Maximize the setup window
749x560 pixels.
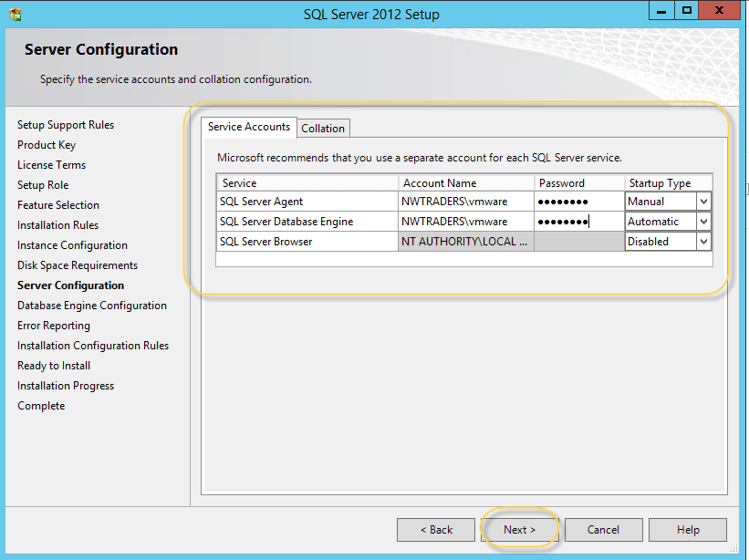pos(687,10)
